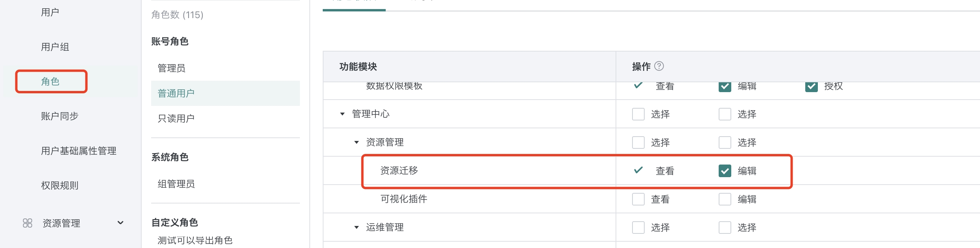Expand the 资源管理 chevron in the sidebar
The width and height of the screenshot is (980, 248).
point(120,223)
